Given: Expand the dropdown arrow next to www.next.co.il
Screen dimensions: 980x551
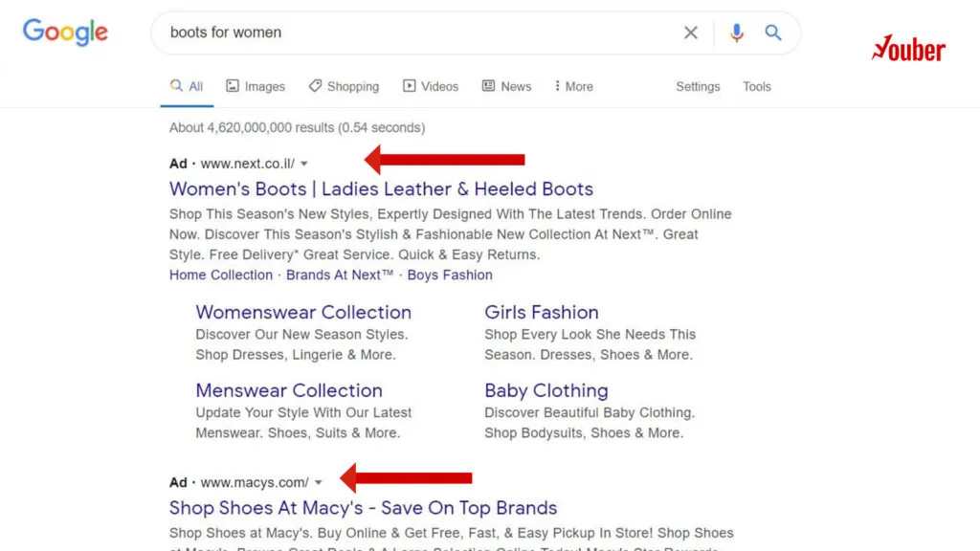Looking at the screenshot, I should pos(304,164).
